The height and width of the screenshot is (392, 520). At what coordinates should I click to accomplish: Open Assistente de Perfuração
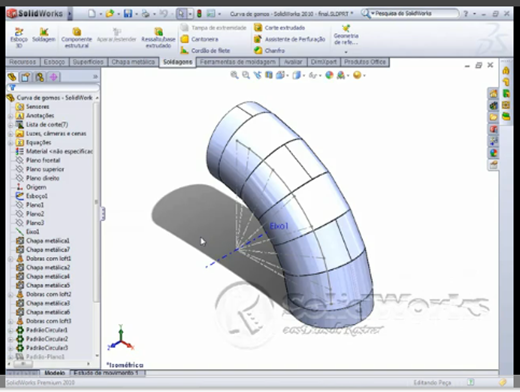(289, 39)
